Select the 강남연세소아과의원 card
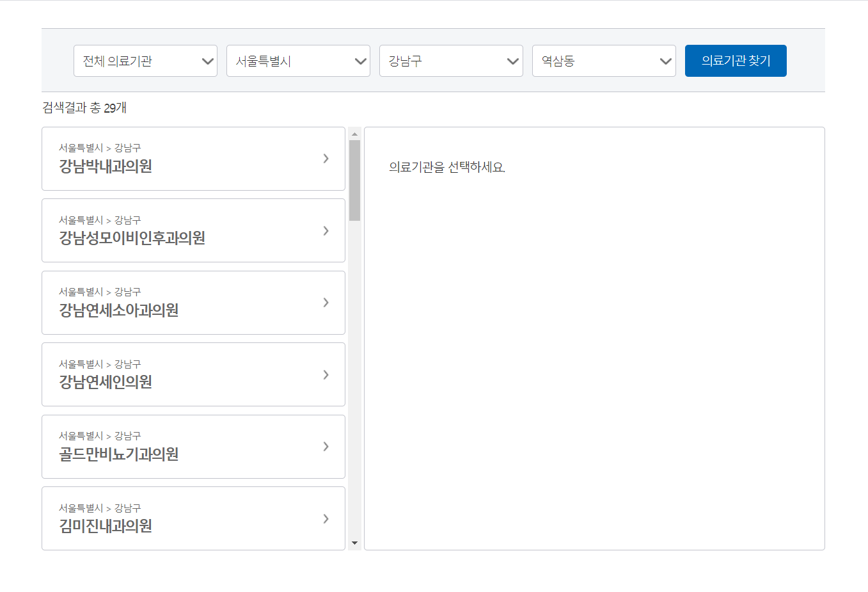Image resolution: width=868 pixels, height=592 pixels. pos(193,303)
